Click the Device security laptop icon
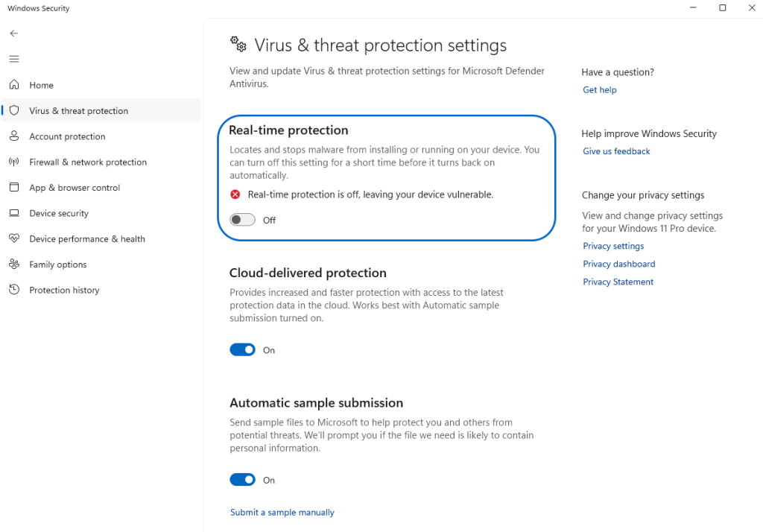The width and height of the screenshot is (763, 532). click(13, 213)
